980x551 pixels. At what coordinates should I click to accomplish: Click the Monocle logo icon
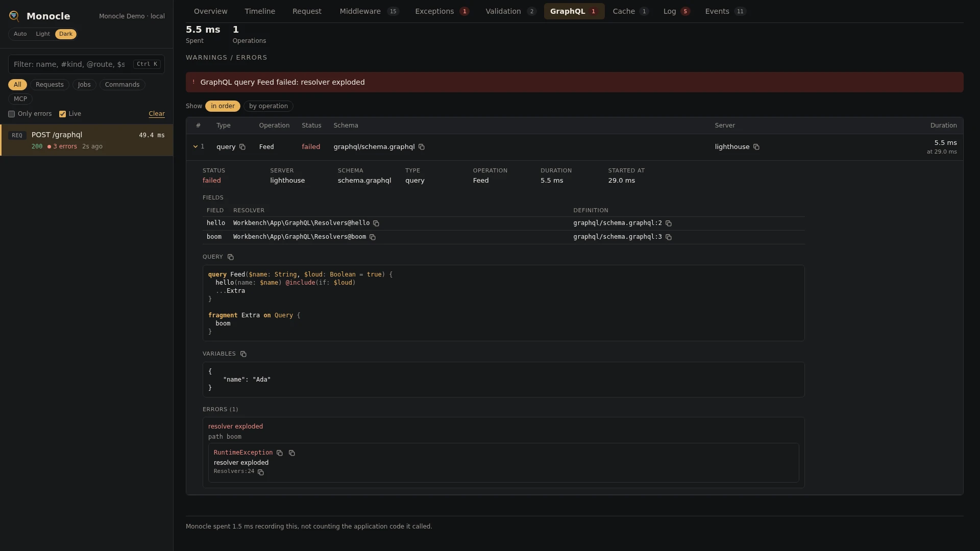pos(14,16)
